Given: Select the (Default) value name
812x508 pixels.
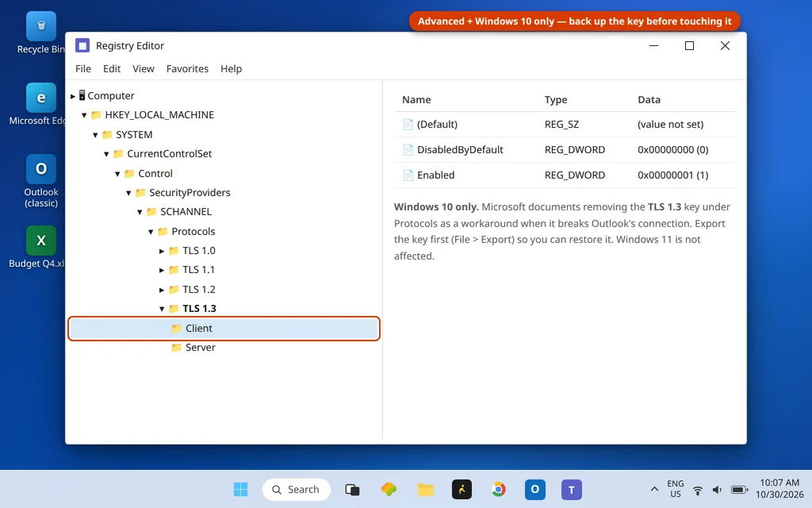Looking at the screenshot, I should (438, 125).
